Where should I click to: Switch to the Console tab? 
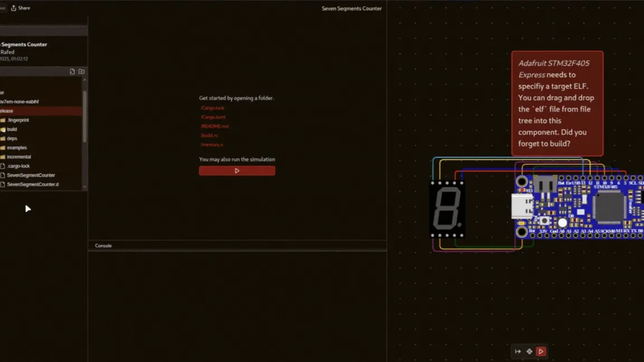[103, 245]
